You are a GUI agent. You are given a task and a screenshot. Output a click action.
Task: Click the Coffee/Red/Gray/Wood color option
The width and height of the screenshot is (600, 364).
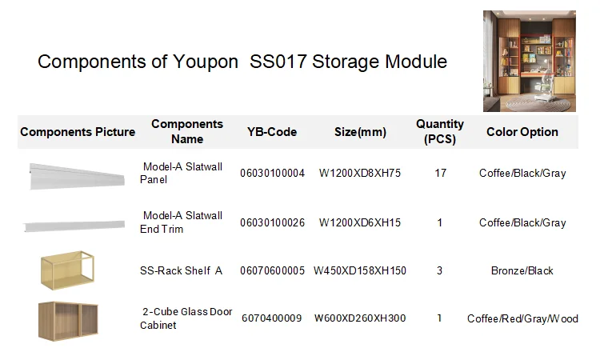coord(522,318)
